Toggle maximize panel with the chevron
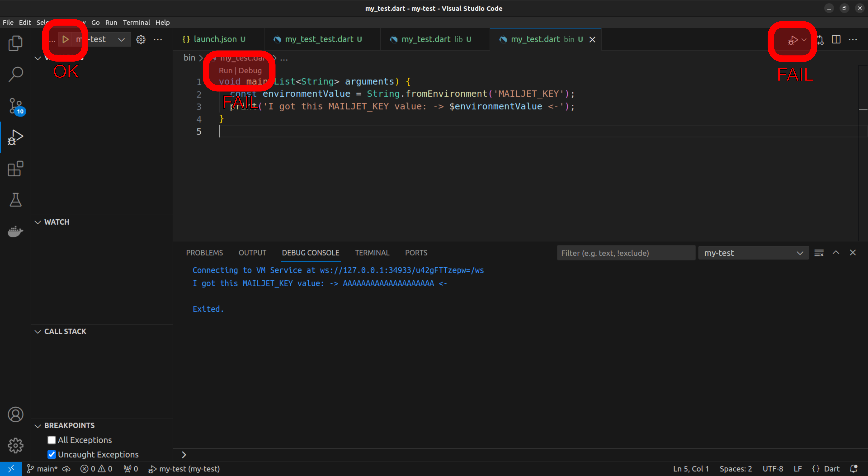 pos(836,253)
